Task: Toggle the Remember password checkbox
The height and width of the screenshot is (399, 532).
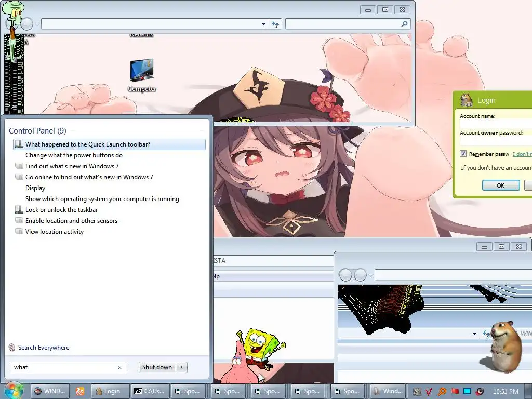Action: [463, 154]
